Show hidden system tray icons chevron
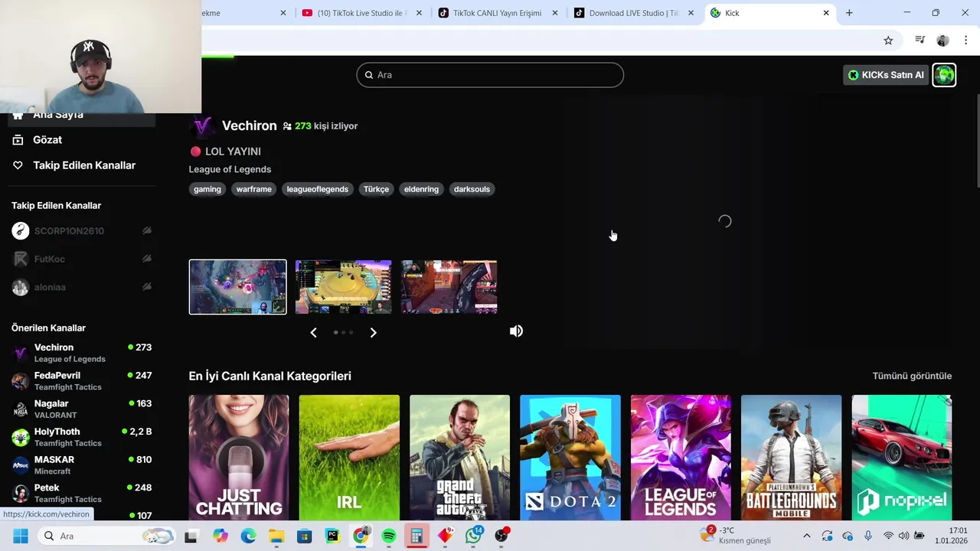Image resolution: width=980 pixels, height=551 pixels. pos(806,536)
